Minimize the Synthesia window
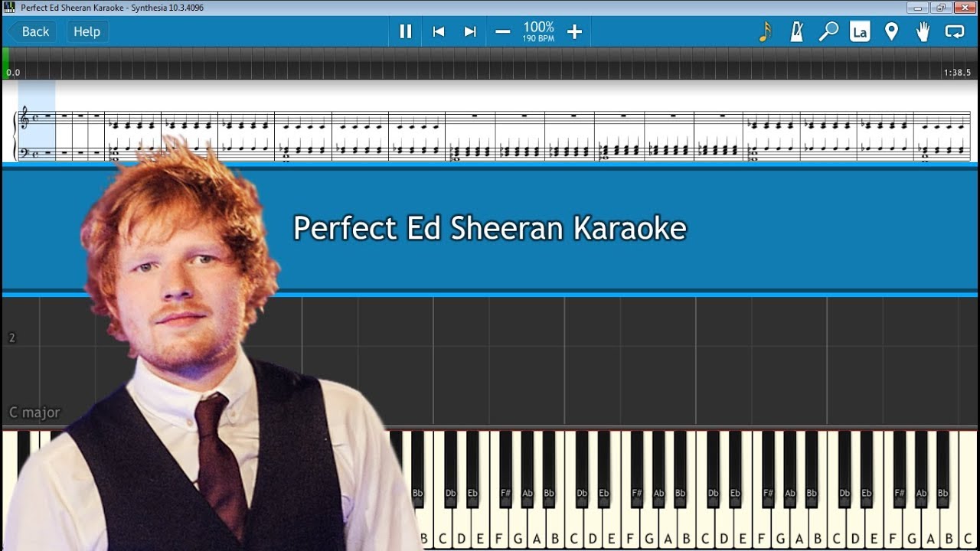This screenshot has height=551, width=980. coord(917,8)
